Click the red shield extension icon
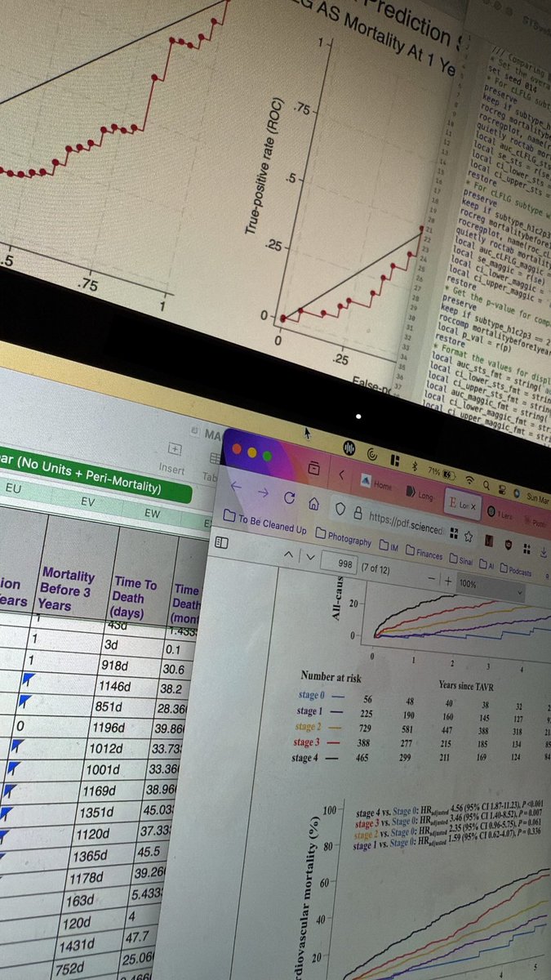 click(x=509, y=545)
